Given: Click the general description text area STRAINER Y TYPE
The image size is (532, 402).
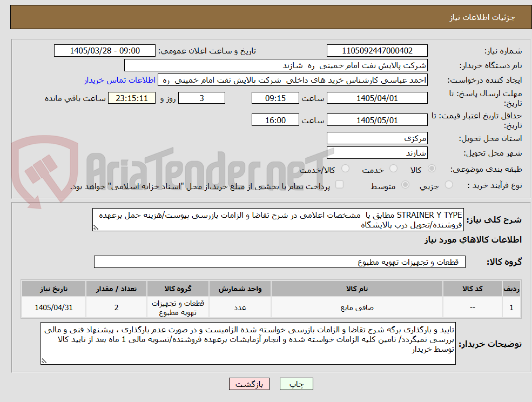Looking at the screenshot, I should click(x=278, y=220).
